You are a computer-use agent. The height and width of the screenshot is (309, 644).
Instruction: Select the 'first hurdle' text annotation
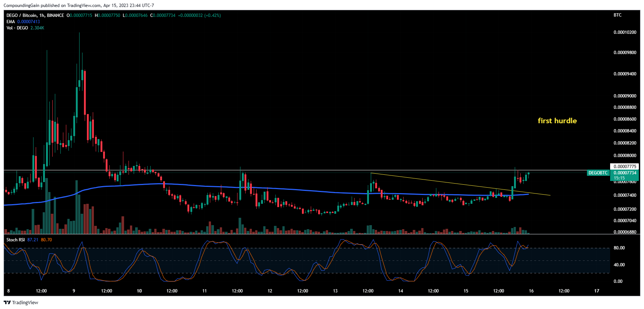tap(557, 121)
